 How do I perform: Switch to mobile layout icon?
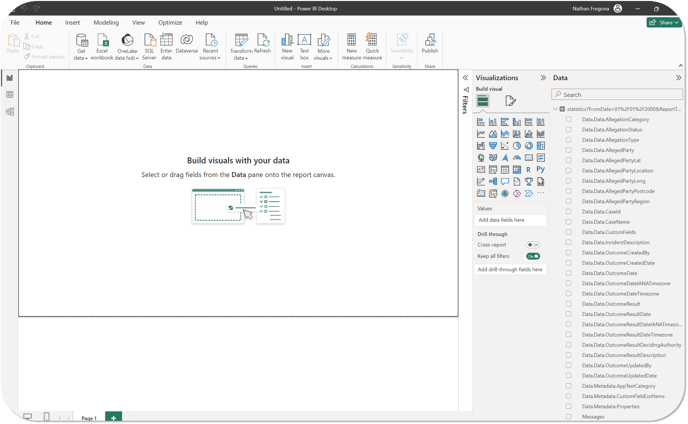[47, 417]
